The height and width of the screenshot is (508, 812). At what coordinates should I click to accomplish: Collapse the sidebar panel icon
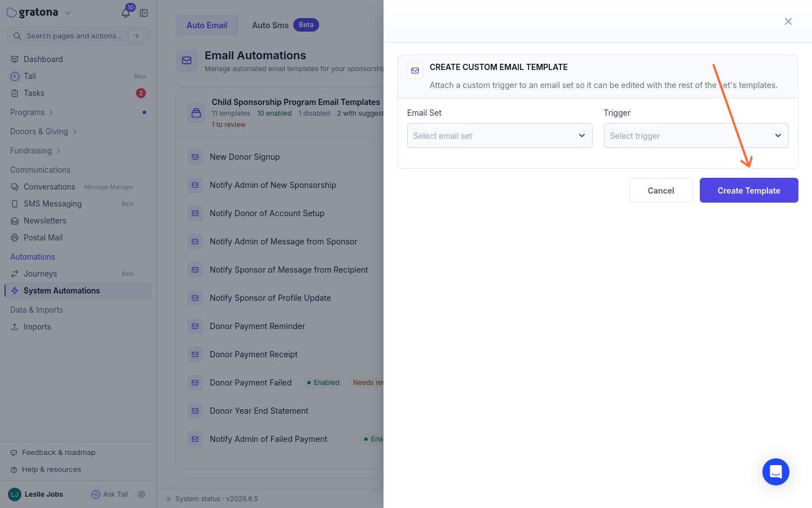(x=144, y=13)
